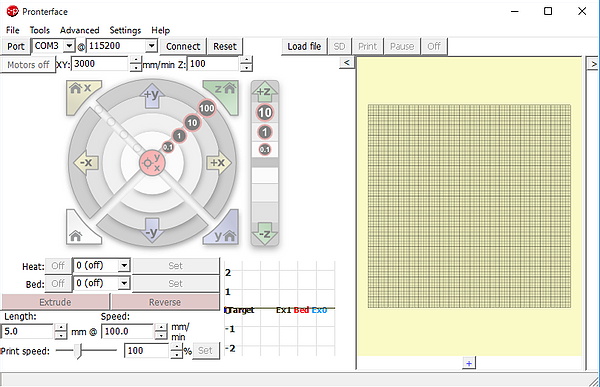Move Z down with -Z arrow

coord(264,234)
